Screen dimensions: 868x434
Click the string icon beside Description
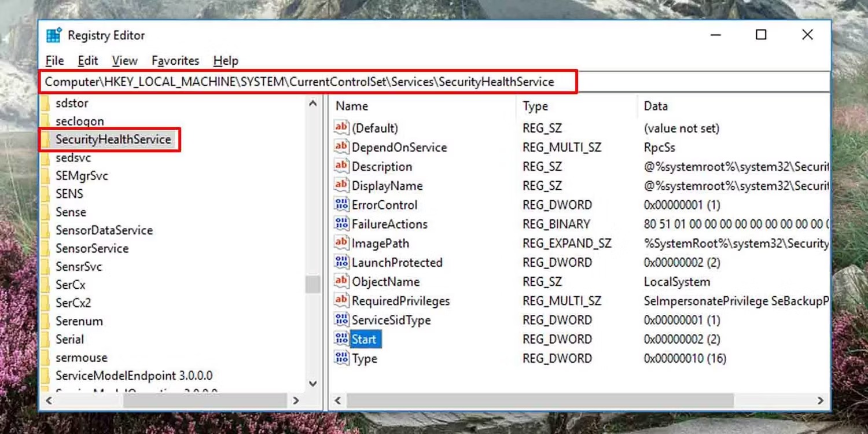[x=341, y=166]
